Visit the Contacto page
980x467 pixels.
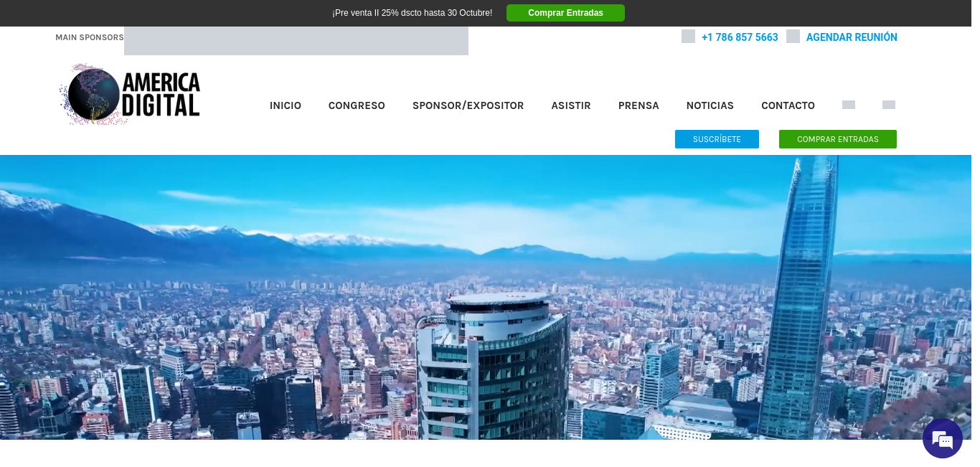788,105
